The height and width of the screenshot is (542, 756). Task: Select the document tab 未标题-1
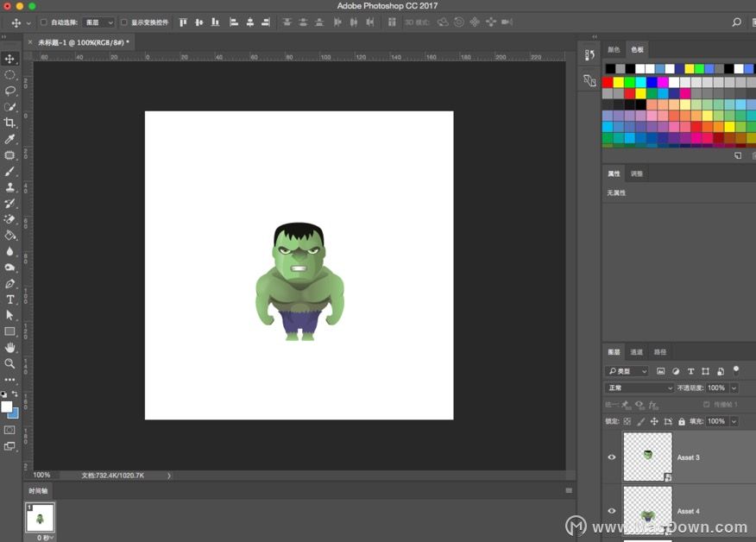point(83,42)
